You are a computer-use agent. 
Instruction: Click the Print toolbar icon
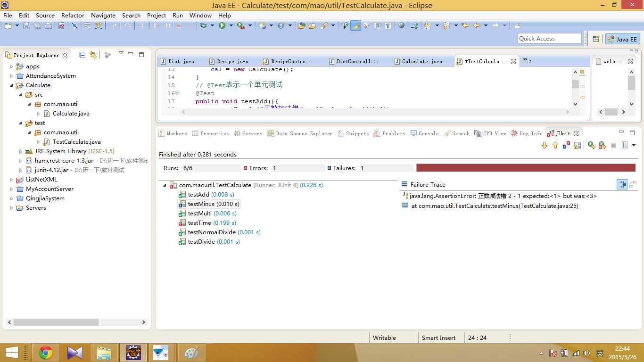click(48, 25)
